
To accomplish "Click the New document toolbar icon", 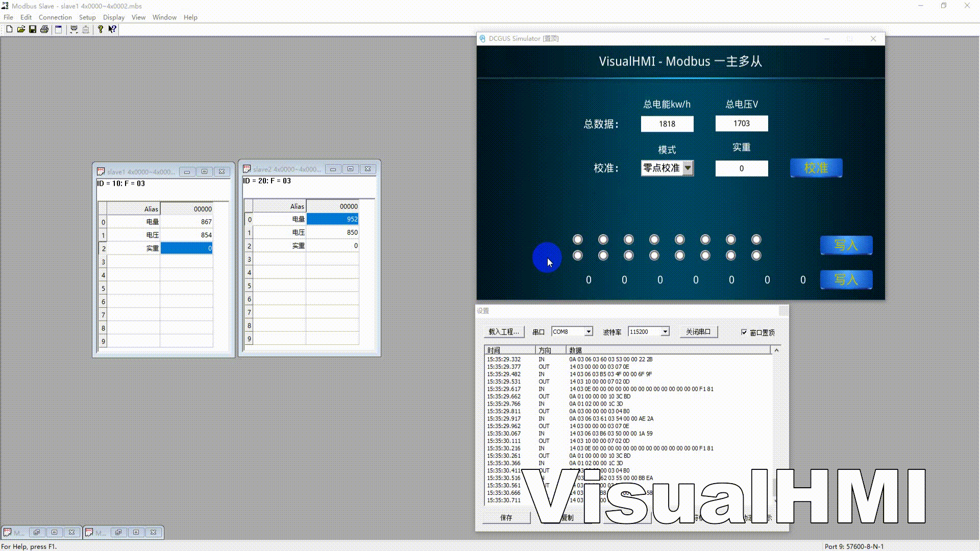I will (9, 30).
